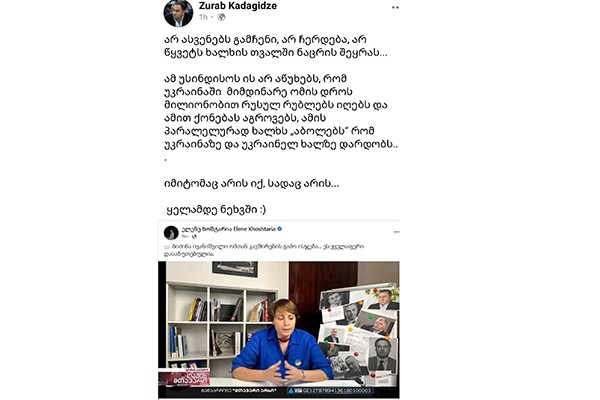Click the shared post's caption text
The height and width of the screenshot is (400, 600).
click(264, 250)
